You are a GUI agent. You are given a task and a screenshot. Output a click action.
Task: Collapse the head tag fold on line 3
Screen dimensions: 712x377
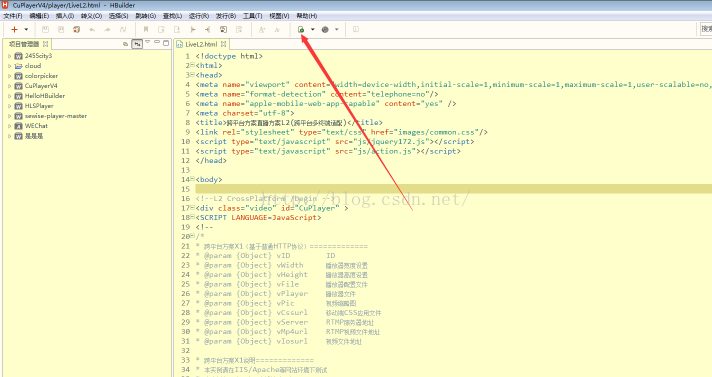(x=192, y=74)
